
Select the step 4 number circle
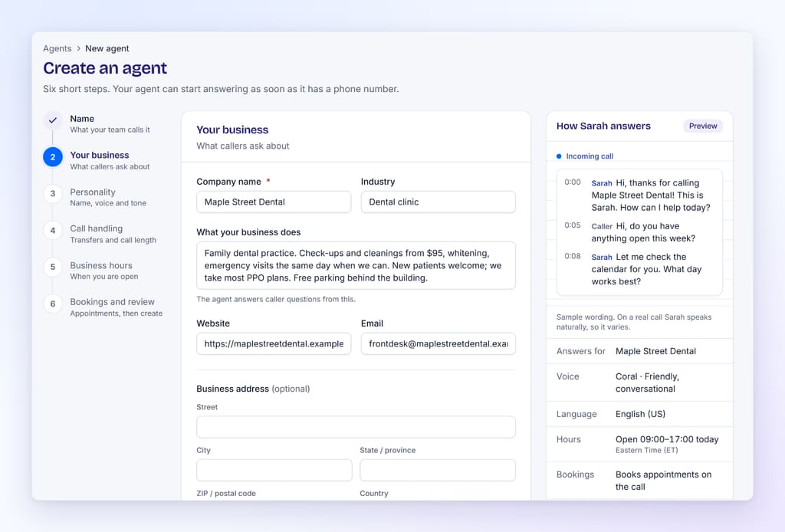coord(53,231)
